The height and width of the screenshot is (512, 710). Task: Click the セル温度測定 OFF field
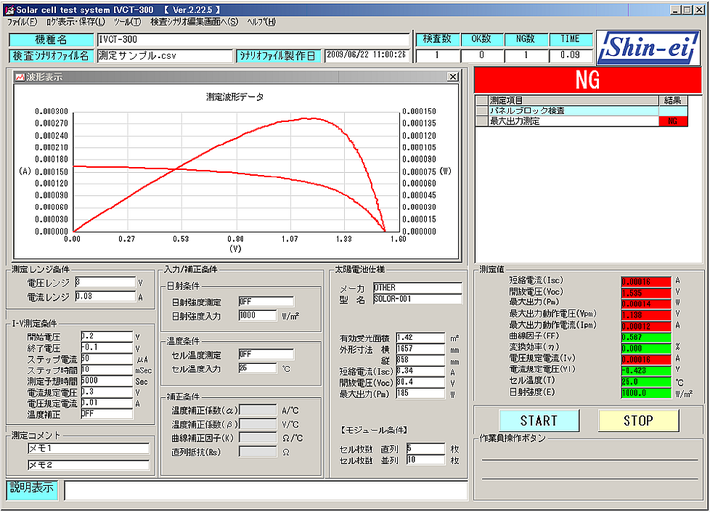tap(266, 354)
